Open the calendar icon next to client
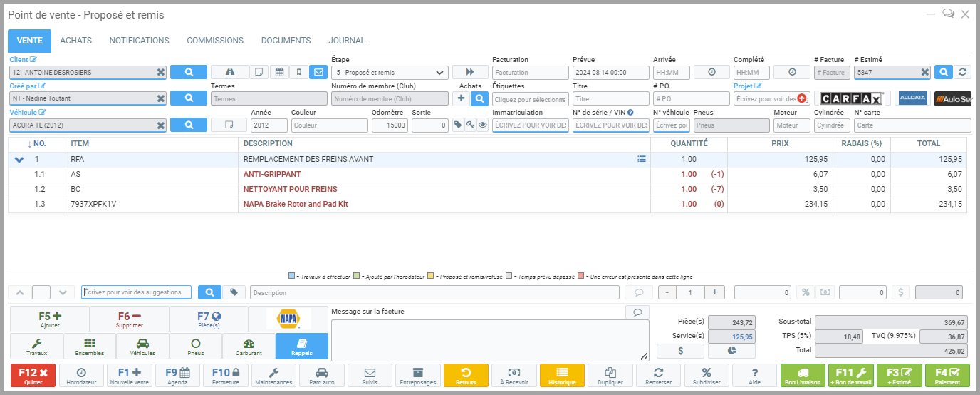 pyautogui.click(x=279, y=72)
